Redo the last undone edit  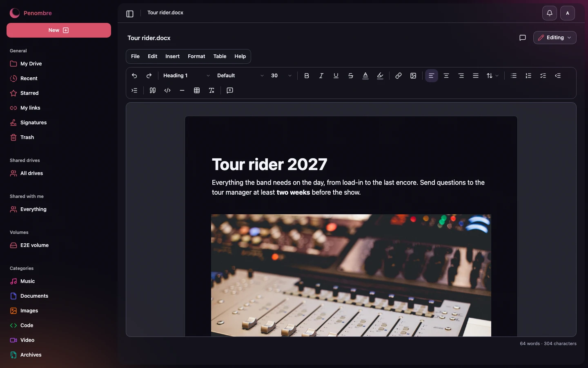(x=149, y=76)
